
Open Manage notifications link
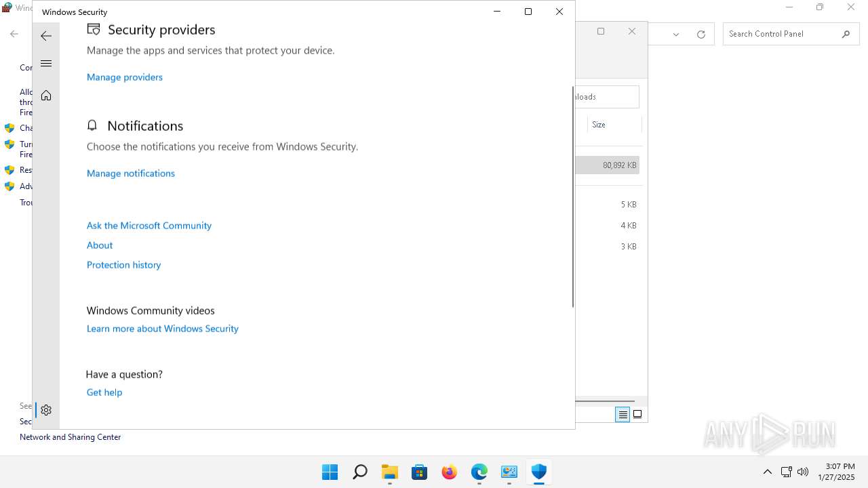[131, 174]
